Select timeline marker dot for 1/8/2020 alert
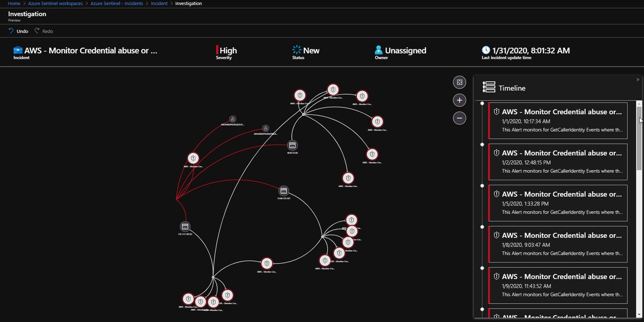This screenshot has height=322, width=644. pyautogui.click(x=482, y=226)
